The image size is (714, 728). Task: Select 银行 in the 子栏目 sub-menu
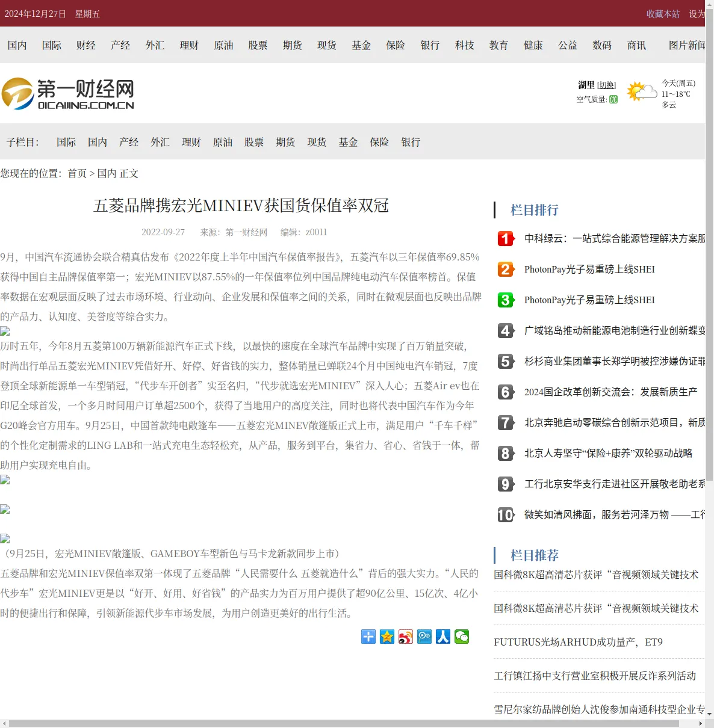point(411,142)
